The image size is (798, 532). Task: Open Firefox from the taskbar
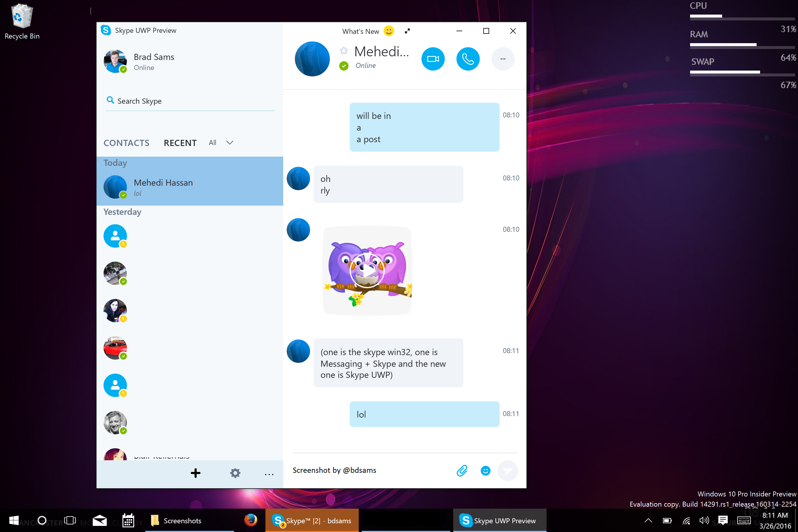(x=251, y=520)
